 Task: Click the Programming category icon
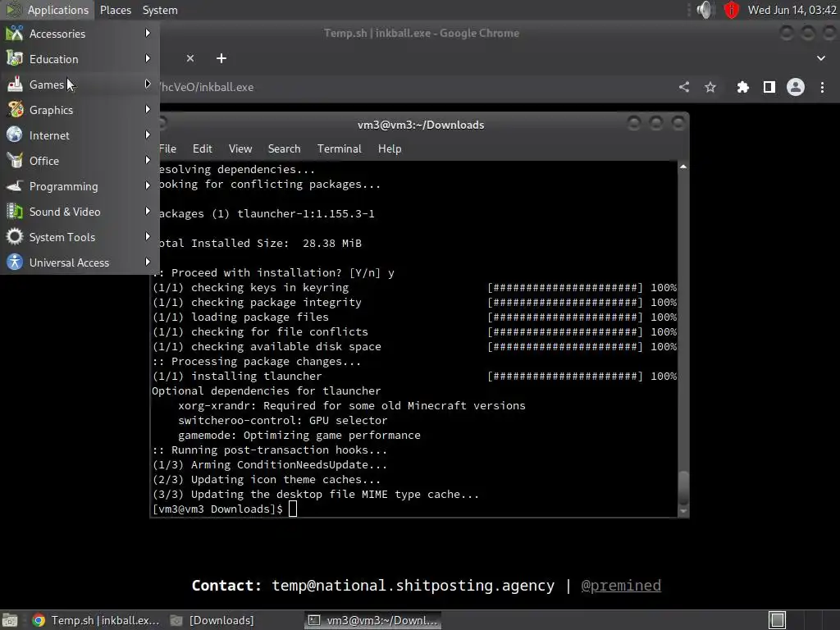pos(15,186)
